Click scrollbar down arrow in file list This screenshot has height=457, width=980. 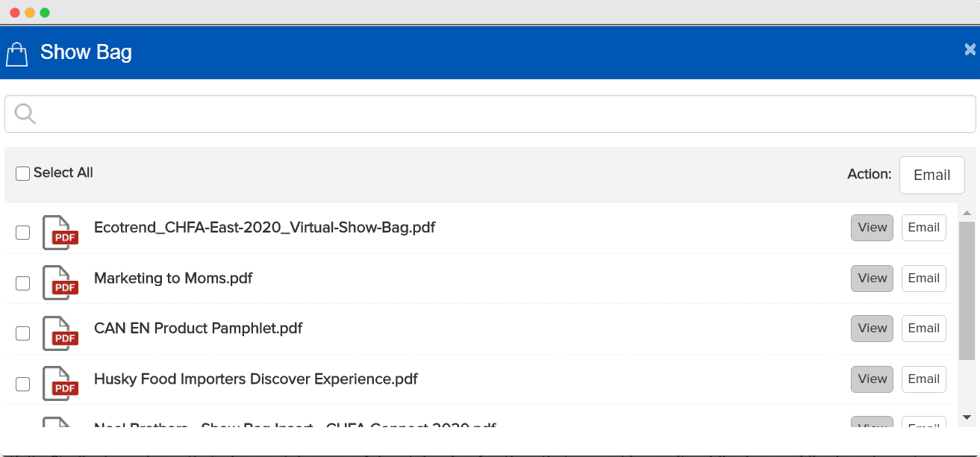(967, 417)
